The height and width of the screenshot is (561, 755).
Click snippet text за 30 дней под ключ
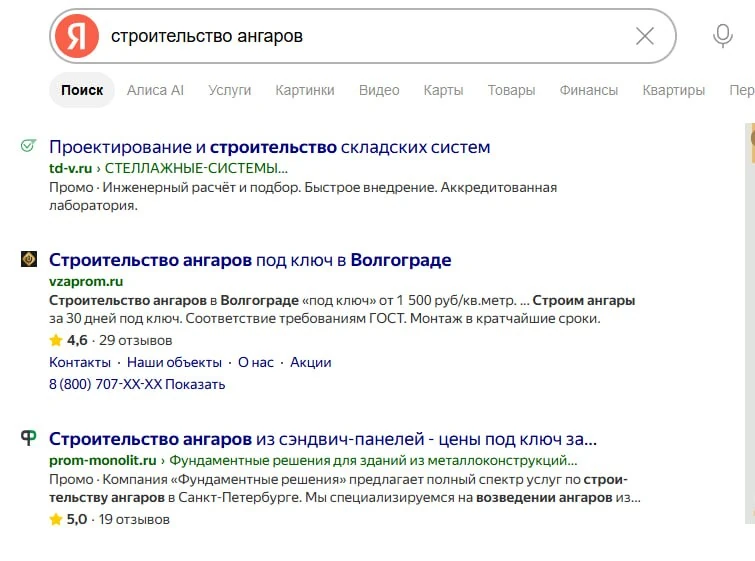(116, 318)
